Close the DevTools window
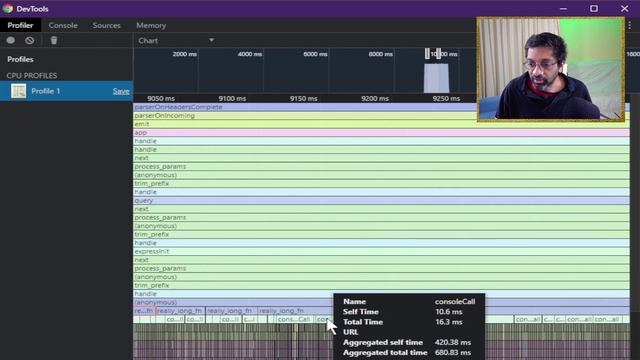The width and height of the screenshot is (640, 360). click(x=624, y=9)
